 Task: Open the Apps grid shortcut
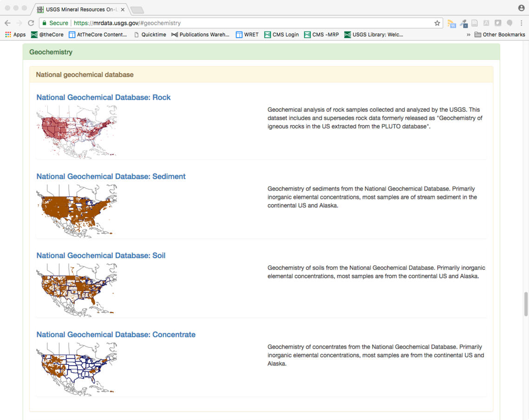point(15,34)
